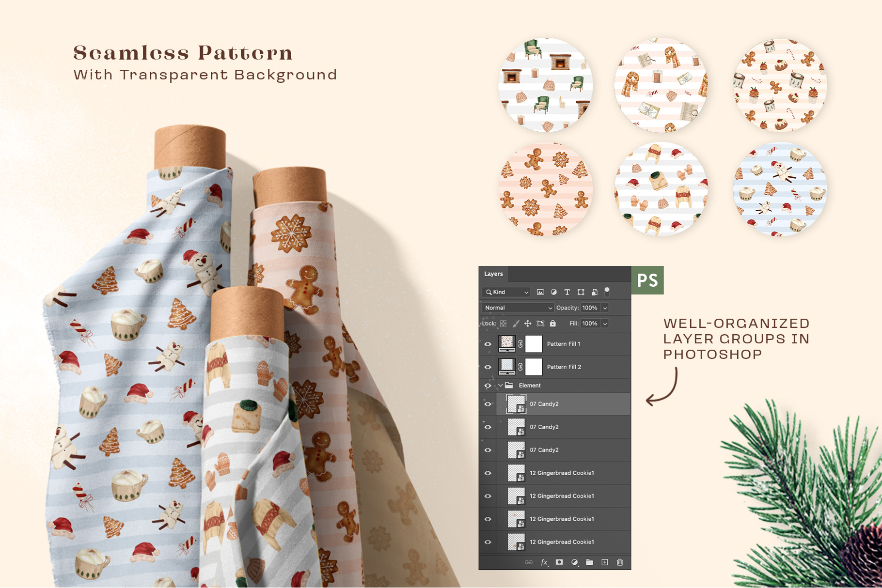Select the Element group name
Viewport: 882px width, 588px height.
click(x=530, y=386)
